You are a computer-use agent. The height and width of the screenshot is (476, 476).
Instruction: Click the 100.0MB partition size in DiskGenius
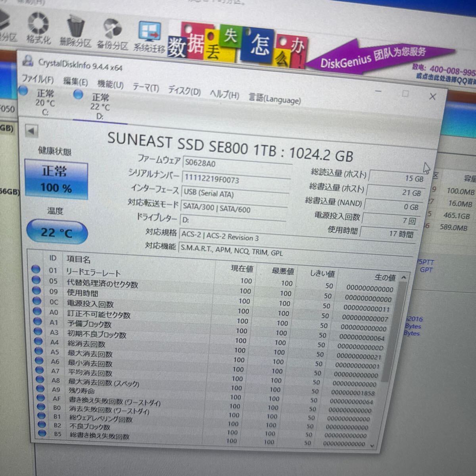460,191
